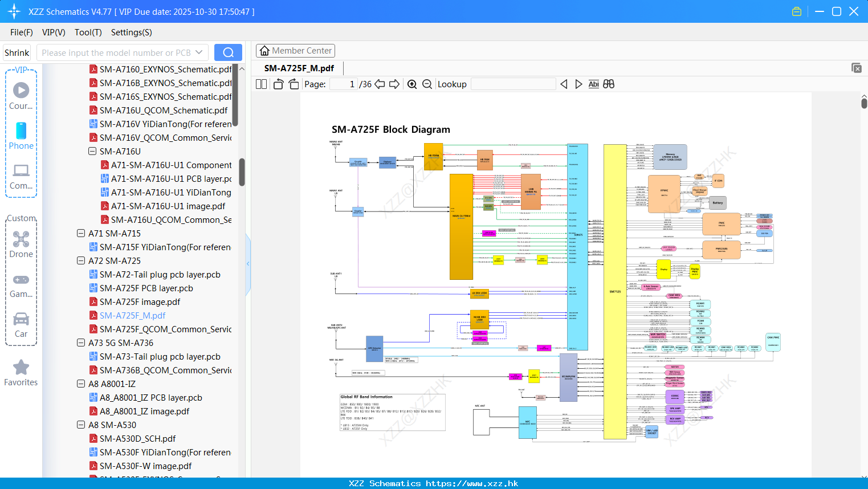Collapse the A72 SM-A725 node
This screenshot has height=489, width=868.
(x=81, y=260)
